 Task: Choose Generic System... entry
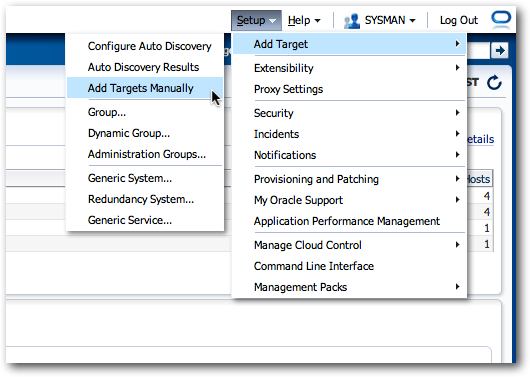click(x=145, y=178)
